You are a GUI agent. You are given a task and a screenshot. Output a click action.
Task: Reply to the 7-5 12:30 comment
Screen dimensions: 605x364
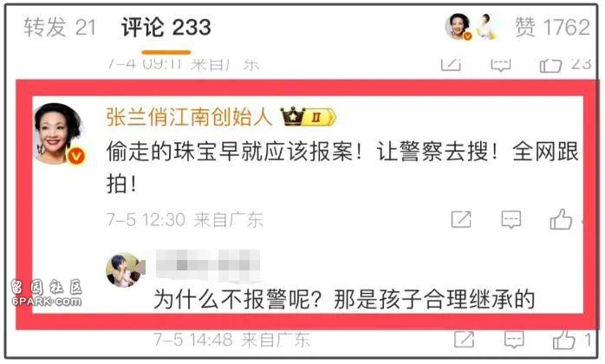[x=511, y=219]
